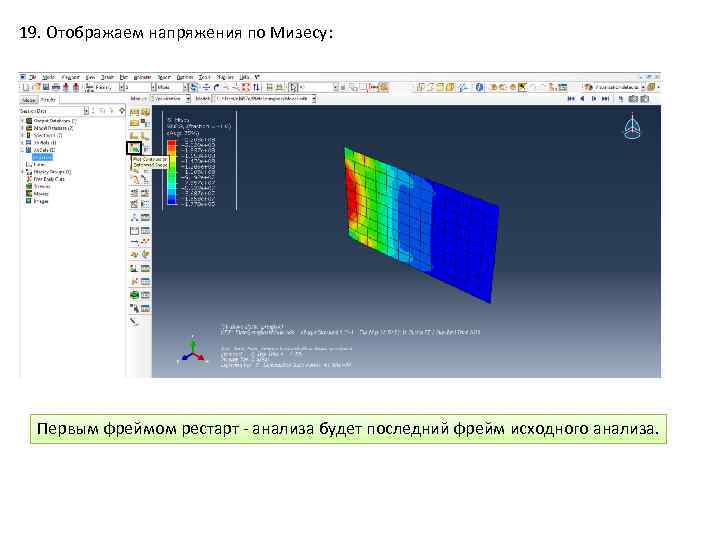Select the Images tree item
720x540 pixels.
pos(41,201)
